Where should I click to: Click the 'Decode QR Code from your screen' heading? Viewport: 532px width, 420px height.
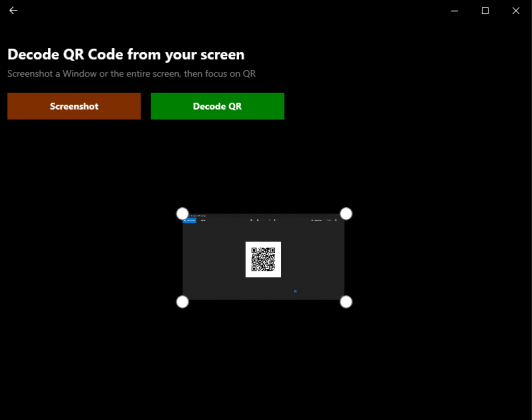(x=126, y=55)
